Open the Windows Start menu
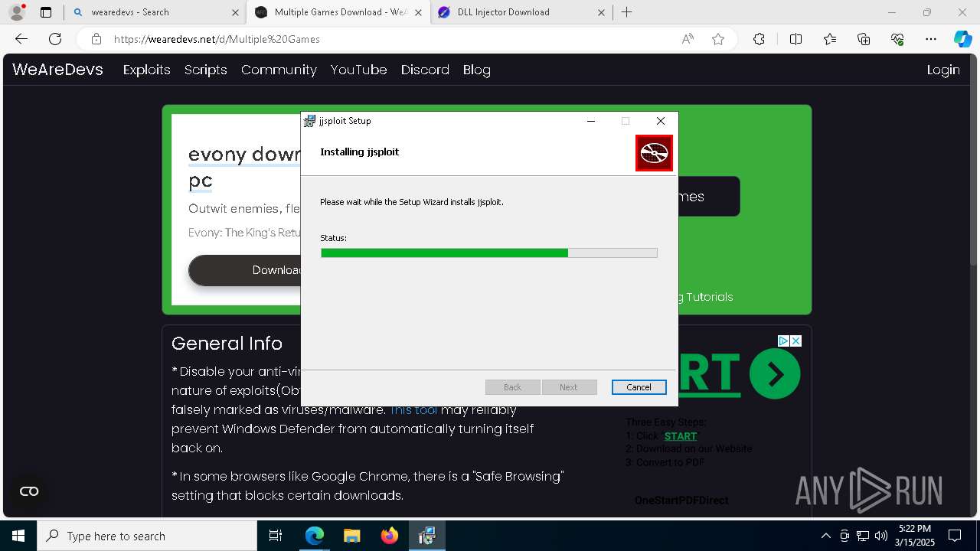 pyautogui.click(x=18, y=536)
